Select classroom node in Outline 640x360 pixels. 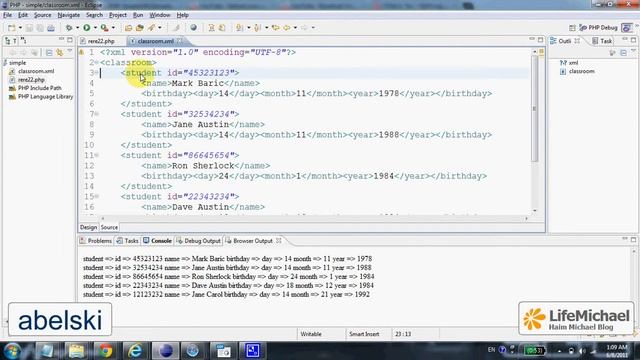pyautogui.click(x=578, y=71)
